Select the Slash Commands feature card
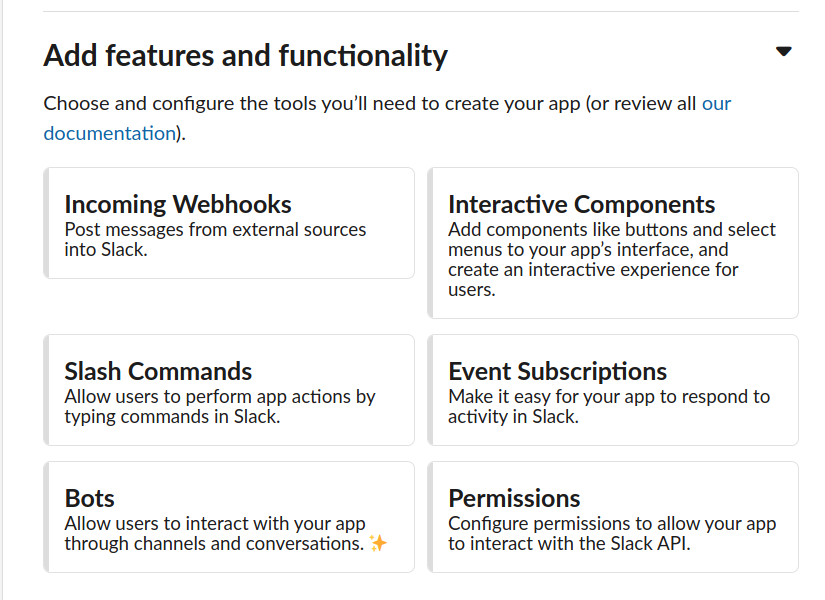The image size is (825, 600). [x=229, y=390]
